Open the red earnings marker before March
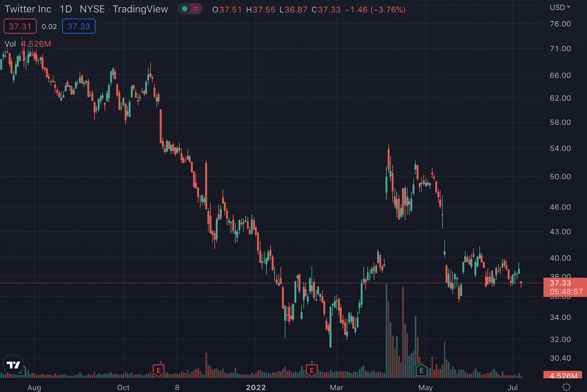Viewport: 587px width, 392px height. click(312, 370)
